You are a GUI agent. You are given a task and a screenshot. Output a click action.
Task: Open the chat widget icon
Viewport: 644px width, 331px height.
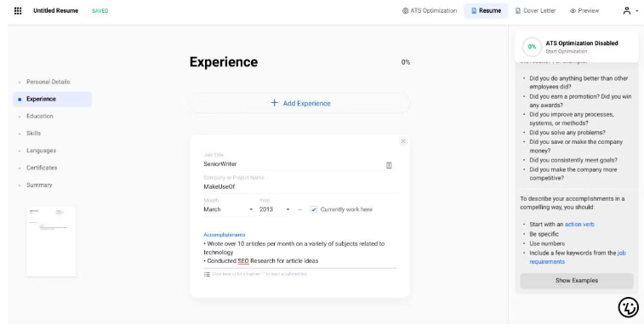pyautogui.click(x=628, y=307)
